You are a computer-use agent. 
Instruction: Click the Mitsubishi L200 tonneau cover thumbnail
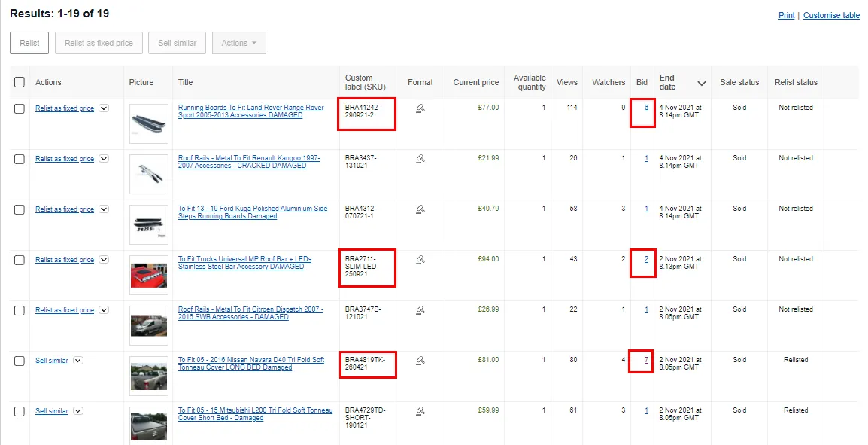pos(149,427)
